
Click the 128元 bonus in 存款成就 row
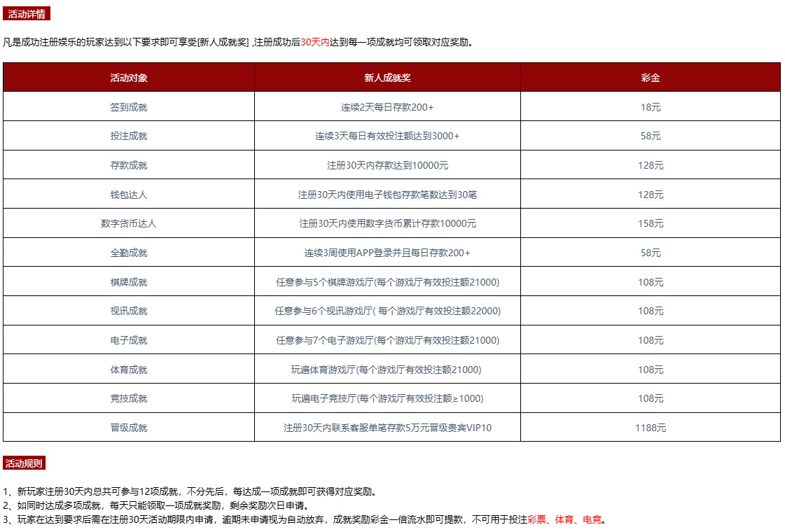(x=651, y=165)
